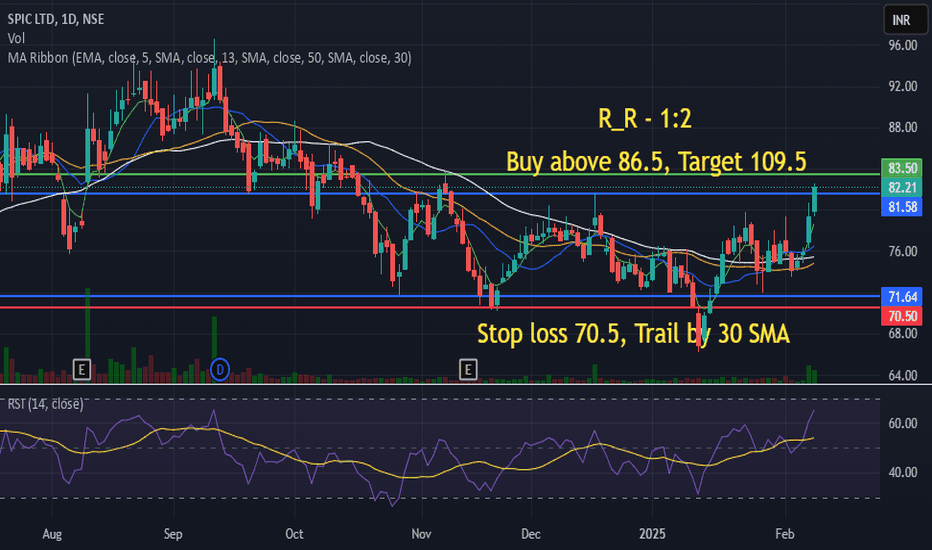The height and width of the screenshot is (550, 932).
Task: Click the 2025 date axis label
Action: click(652, 534)
